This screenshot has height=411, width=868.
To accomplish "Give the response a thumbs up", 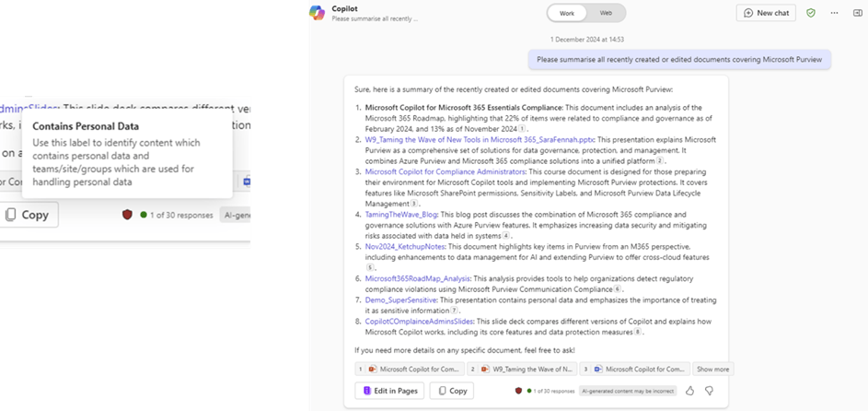I will pos(689,391).
